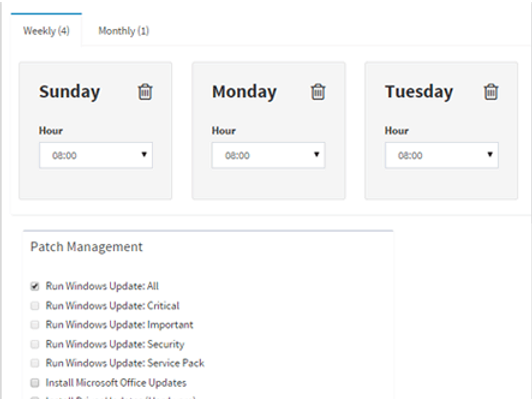Open the Tuesday Hour dropdown
Screen dimensions: 532x399
(442, 155)
